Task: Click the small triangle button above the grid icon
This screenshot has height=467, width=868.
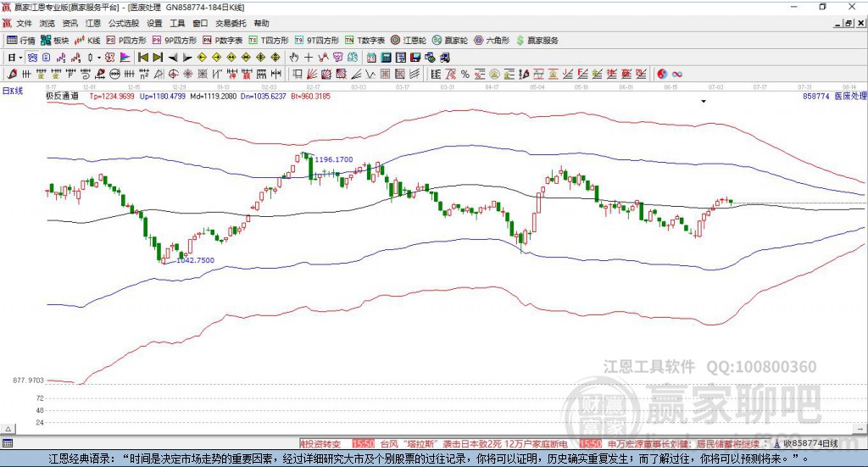Action: point(8,430)
